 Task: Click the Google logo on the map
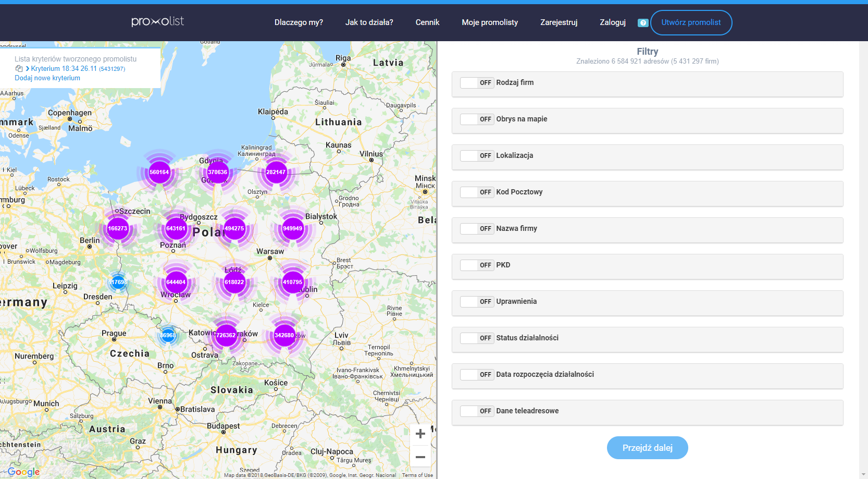[x=23, y=472]
